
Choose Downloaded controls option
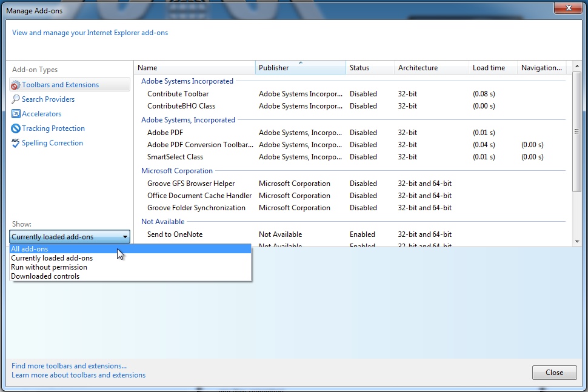click(130, 276)
